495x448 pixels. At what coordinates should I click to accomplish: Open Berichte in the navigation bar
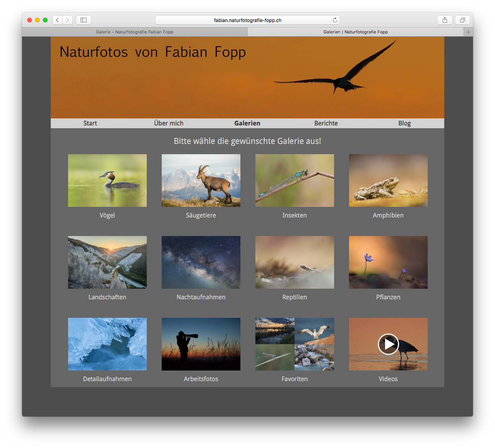326,123
